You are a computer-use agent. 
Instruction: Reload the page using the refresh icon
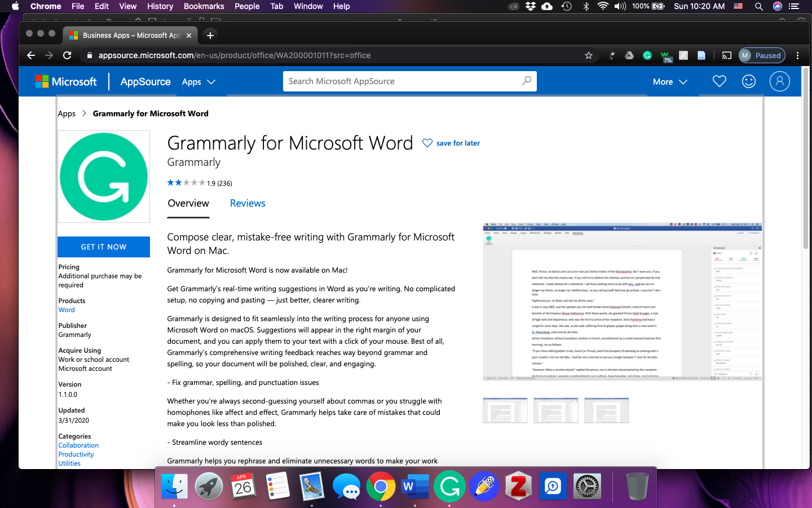coord(67,55)
